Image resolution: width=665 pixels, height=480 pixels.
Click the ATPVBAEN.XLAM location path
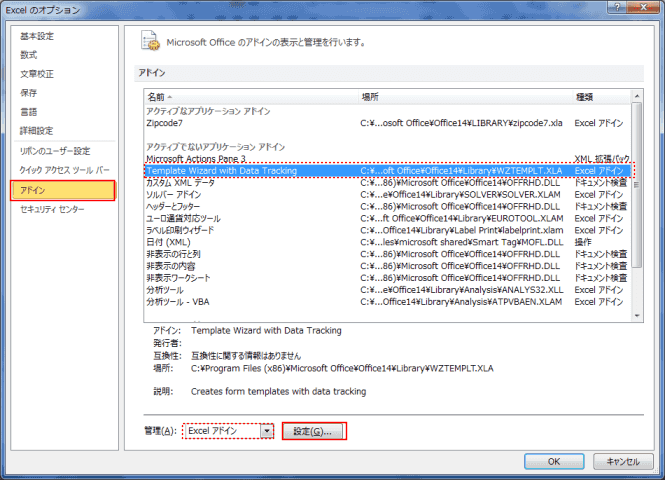pos(461,301)
